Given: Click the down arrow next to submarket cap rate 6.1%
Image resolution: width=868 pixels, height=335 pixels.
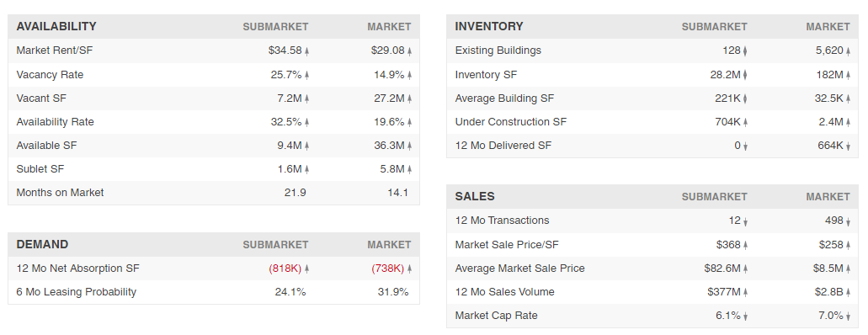Looking at the screenshot, I should (x=746, y=316).
